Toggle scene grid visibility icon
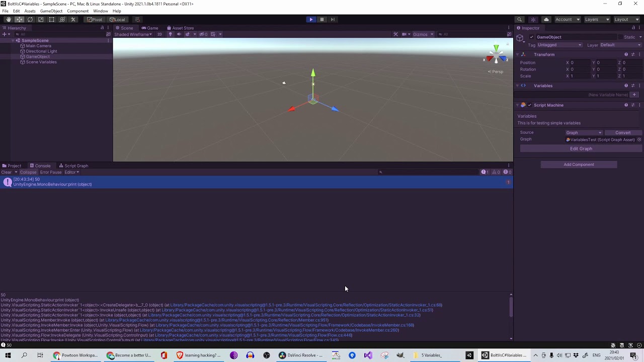The height and width of the screenshot is (362, 644). pos(213,34)
